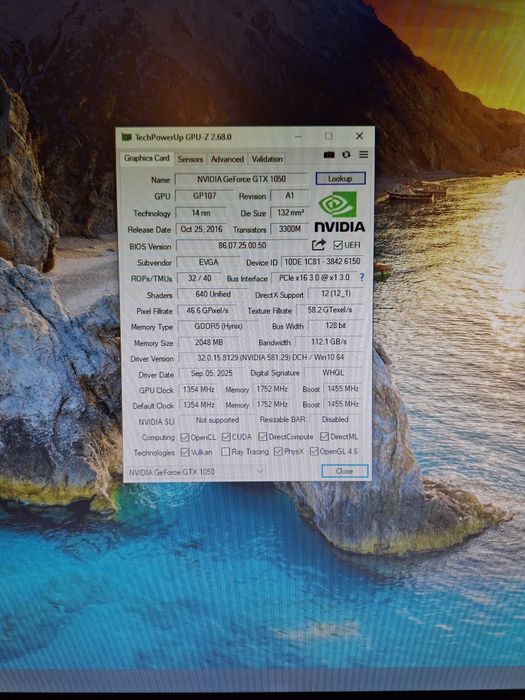This screenshot has width=525, height=700.
Task: Toggle the PhysX checkbox
Action: 279,451
